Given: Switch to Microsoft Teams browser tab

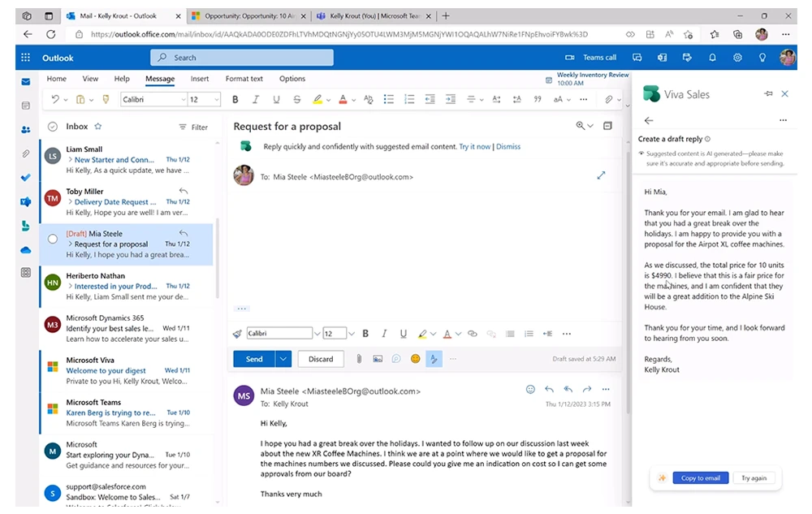Looking at the screenshot, I should tap(374, 16).
